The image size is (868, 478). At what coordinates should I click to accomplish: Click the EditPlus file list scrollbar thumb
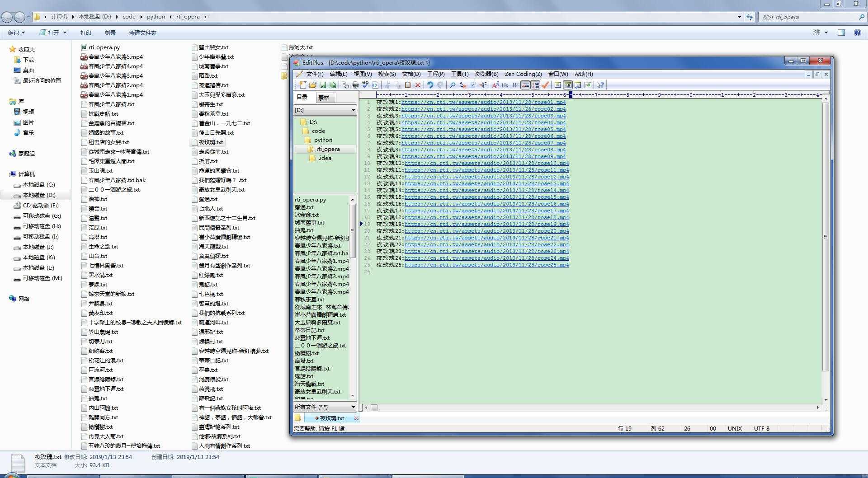[353, 231]
